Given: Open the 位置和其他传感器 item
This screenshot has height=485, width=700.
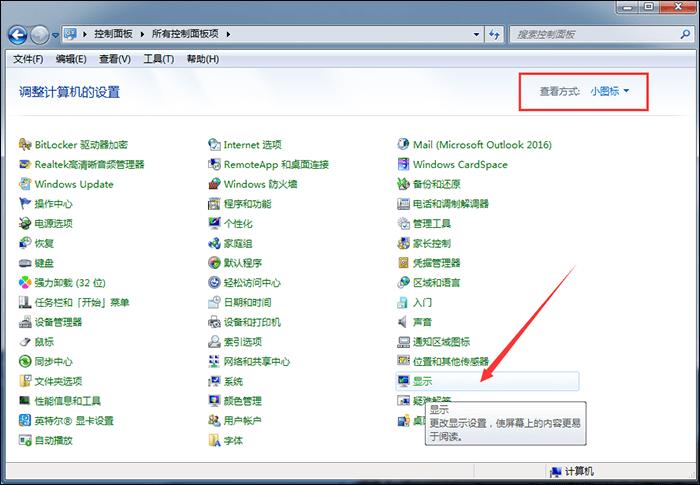Looking at the screenshot, I should [x=450, y=362].
